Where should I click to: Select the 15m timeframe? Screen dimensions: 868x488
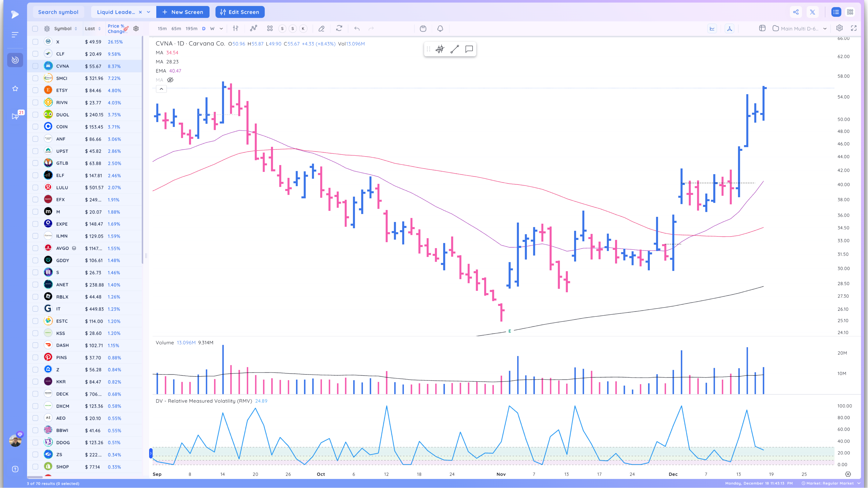point(162,29)
